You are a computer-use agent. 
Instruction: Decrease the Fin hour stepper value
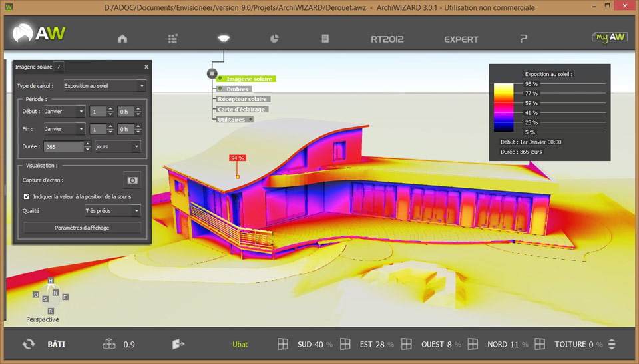tap(138, 132)
